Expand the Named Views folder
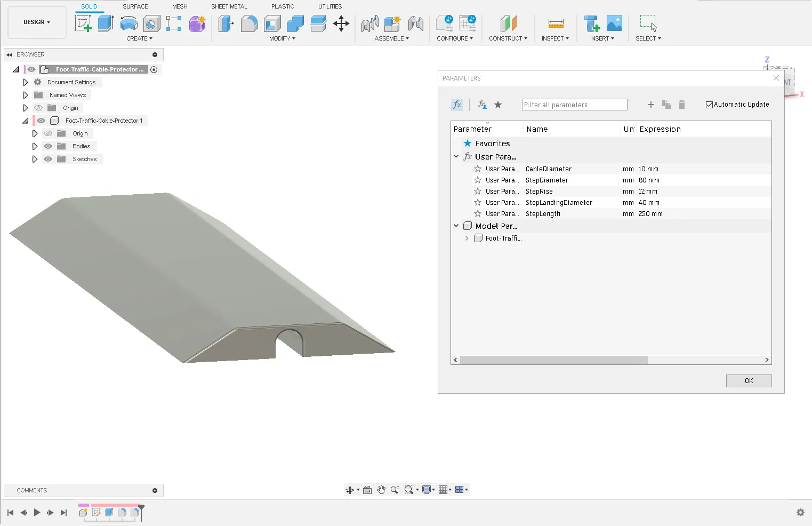The image size is (812, 526). 25,95
